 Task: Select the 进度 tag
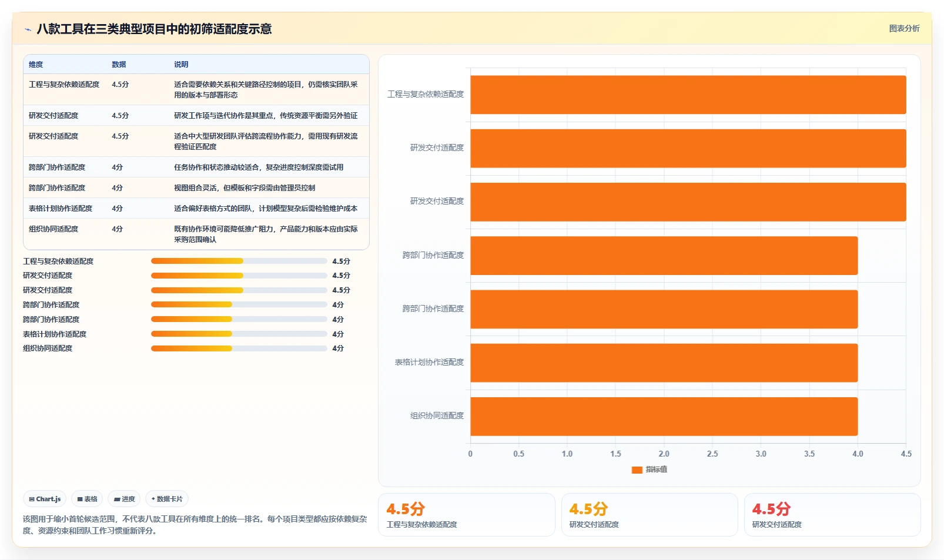(124, 499)
